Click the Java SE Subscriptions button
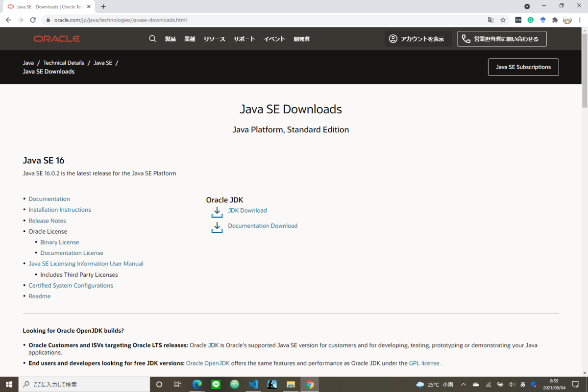 point(523,67)
